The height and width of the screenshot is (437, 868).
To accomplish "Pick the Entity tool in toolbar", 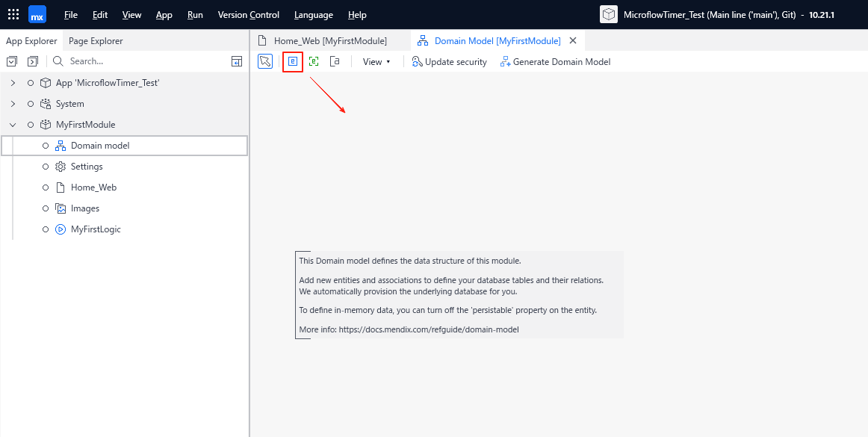I will click(x=293, y=61).
